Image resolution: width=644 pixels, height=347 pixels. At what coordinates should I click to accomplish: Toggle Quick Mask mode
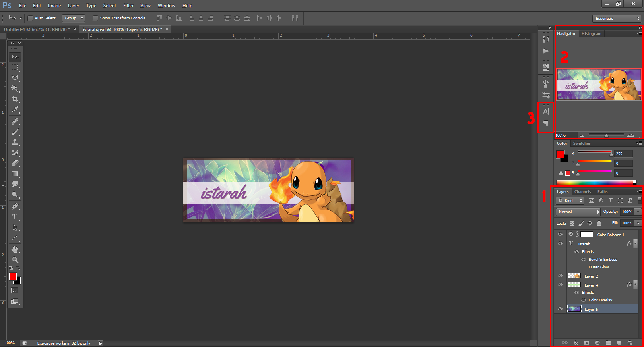tap(15, 291)
